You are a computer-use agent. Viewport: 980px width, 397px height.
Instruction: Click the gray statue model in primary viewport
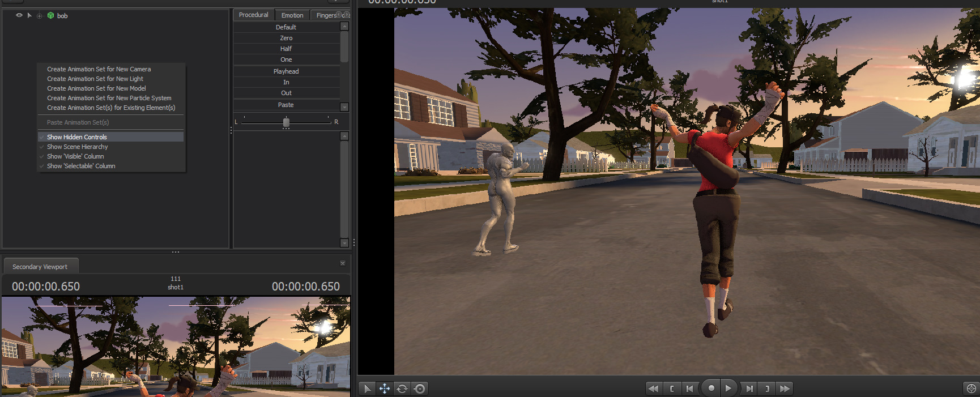click(501, 198)
